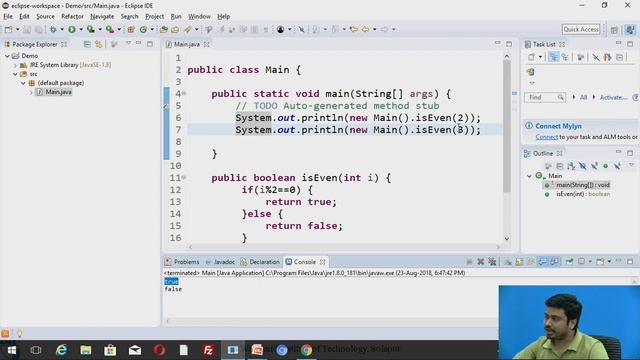Click the Back navigation arrow in toolbar
Image resolution: width=640 pixels, height=360 pixels.
point(365,29)
